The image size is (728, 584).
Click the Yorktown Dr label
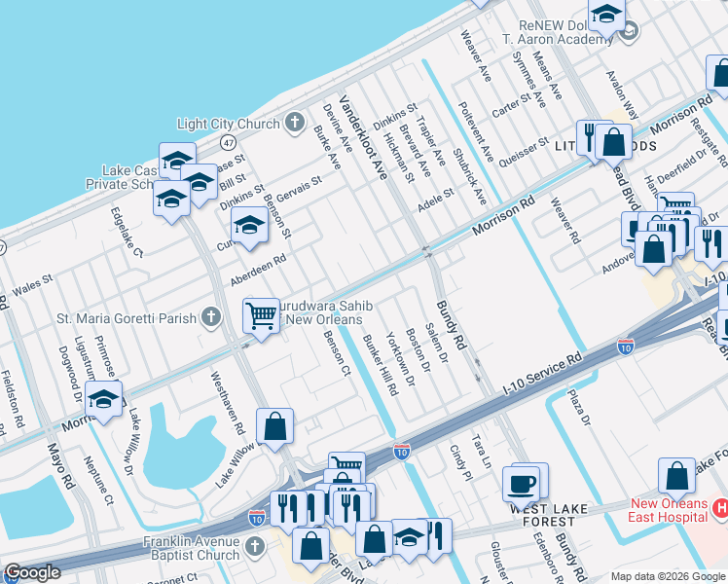coord(401,359)
